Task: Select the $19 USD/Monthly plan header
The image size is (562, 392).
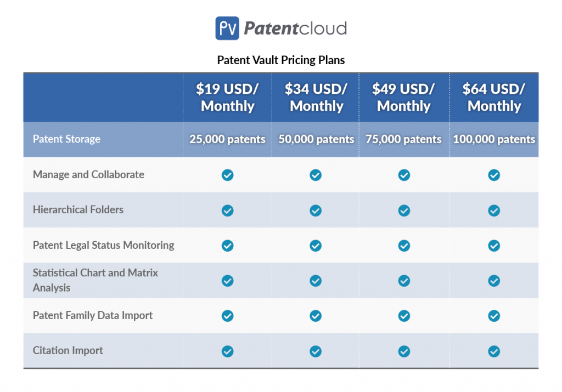Action: [228, 98]
